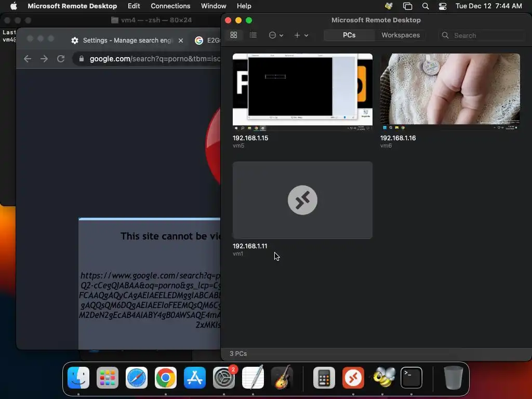The width and height of the screenshot is (532, 399).
Task: Go forward in the Chrome window
Action: pos(44,59)
